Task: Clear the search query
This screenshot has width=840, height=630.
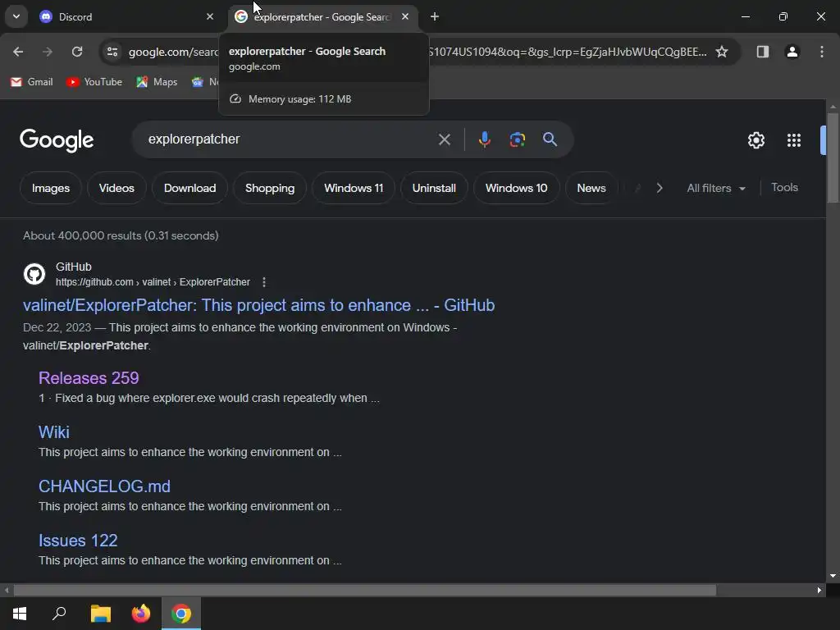Action: click(x=444, y=139)
